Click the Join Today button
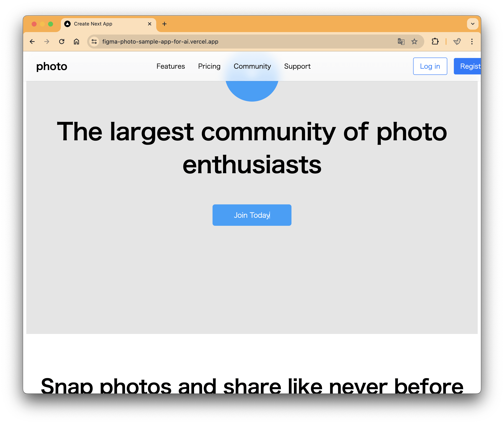 coord(252,215)
